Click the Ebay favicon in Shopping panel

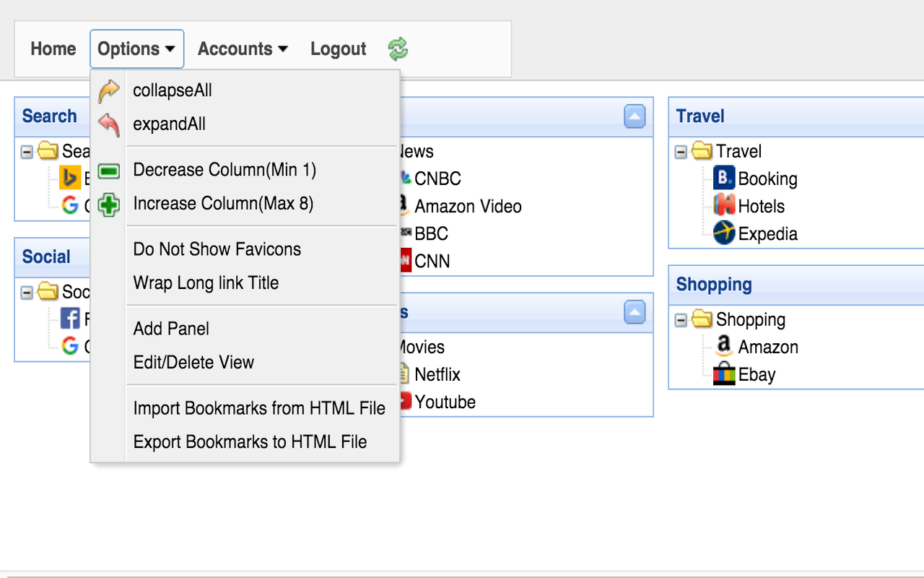723,374
